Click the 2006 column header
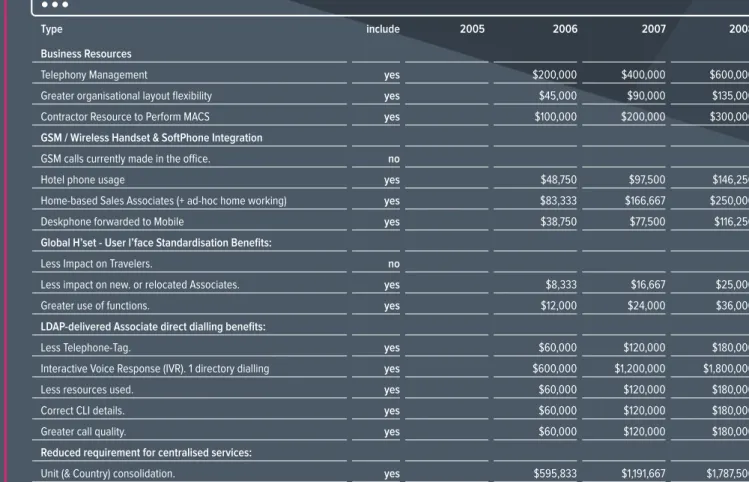Image resolution: width=749 pixels, height=482 pixels. [565, 29]
